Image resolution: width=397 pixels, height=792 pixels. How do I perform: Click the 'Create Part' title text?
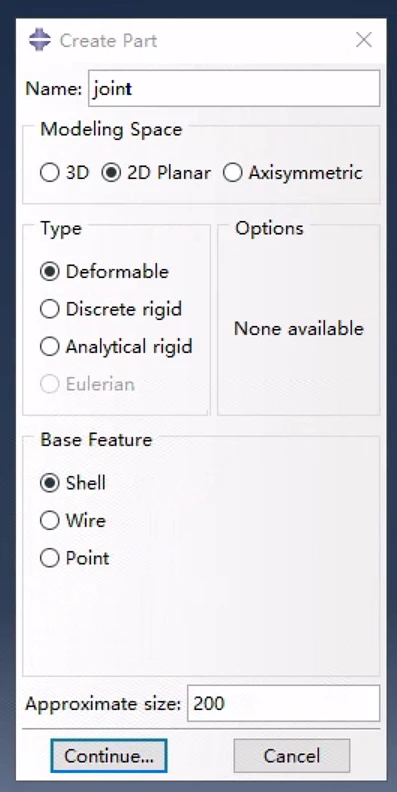pyautogui.click(x=108, y=40)
